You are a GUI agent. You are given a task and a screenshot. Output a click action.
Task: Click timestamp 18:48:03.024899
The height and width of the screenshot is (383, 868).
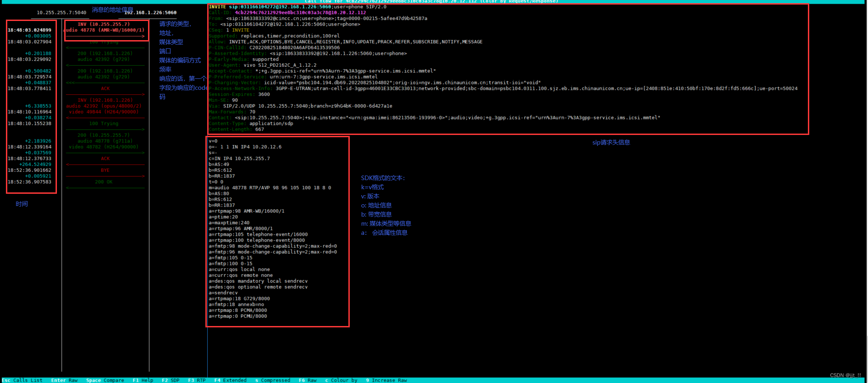pyautogui.click(x=29, y=30)
